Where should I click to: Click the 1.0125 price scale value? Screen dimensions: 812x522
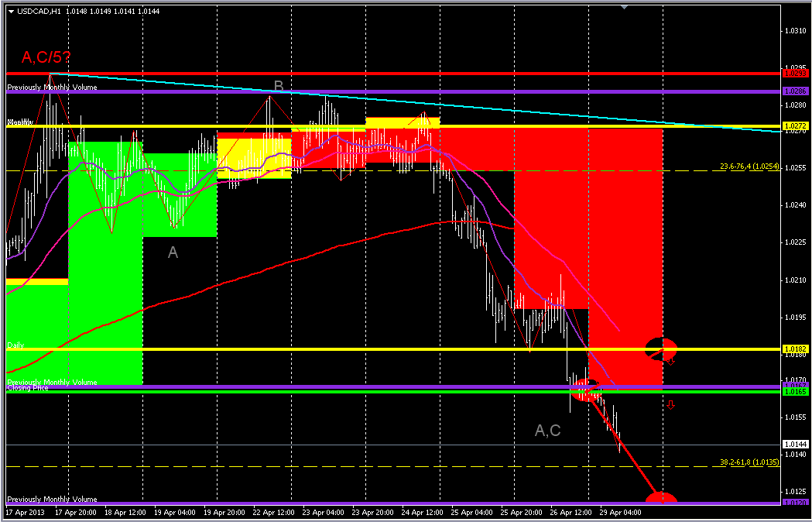(x=794, y=491)
